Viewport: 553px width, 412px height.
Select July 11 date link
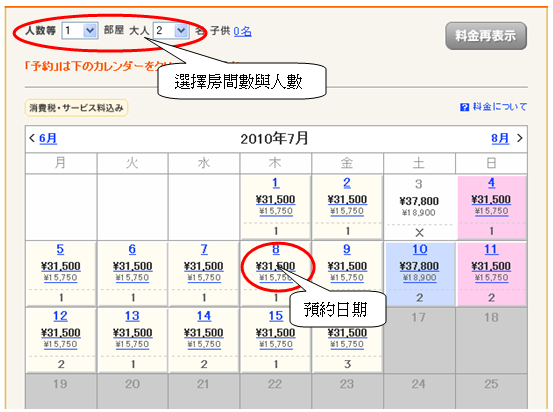491,249
